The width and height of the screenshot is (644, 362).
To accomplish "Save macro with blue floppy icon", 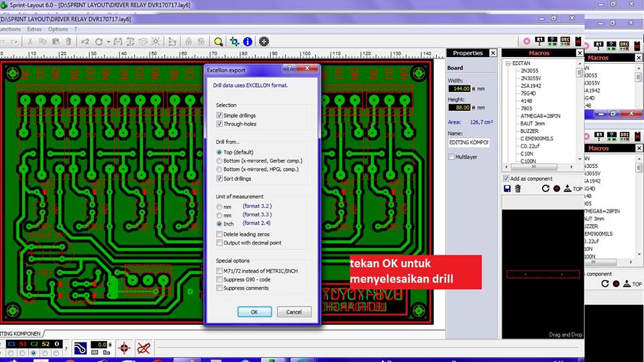I will click(507, 189).
